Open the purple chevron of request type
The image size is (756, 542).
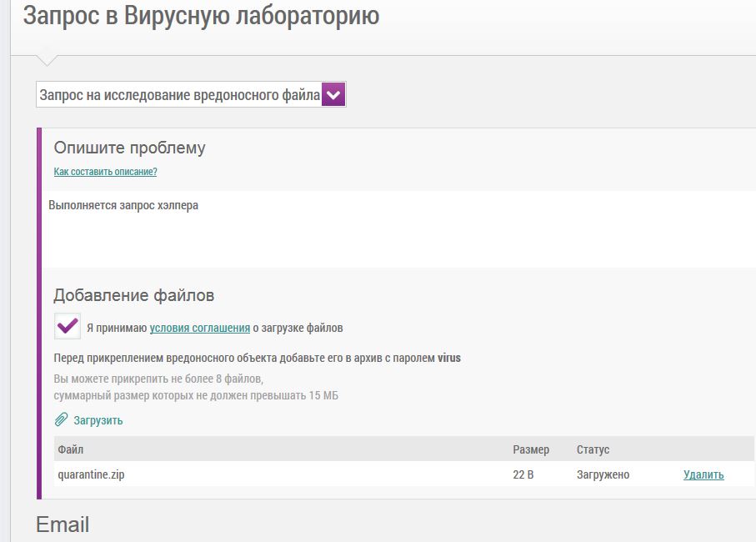(333, 95)
